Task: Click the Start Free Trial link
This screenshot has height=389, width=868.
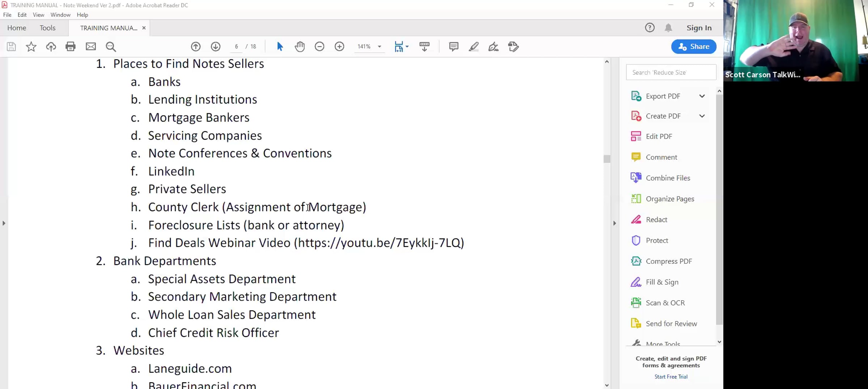Action: point(671,377)
